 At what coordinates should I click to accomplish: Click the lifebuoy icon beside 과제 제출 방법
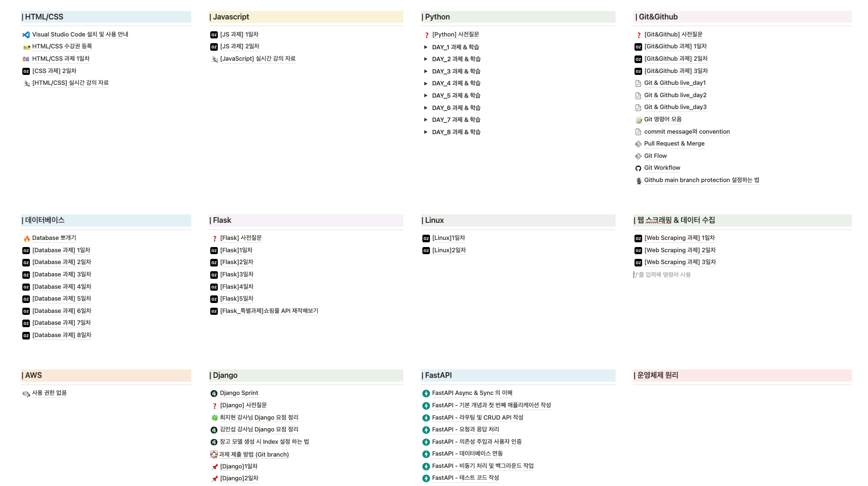(x=214, y=454)
